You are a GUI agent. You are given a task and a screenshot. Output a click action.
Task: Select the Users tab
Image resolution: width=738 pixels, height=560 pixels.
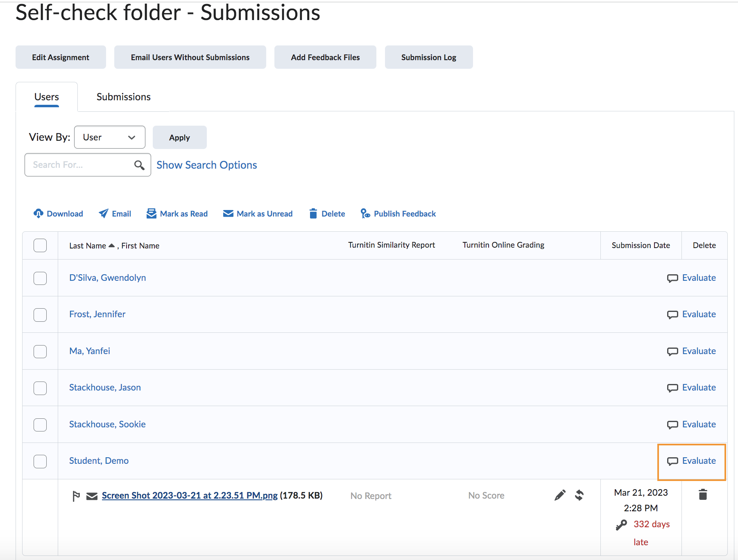point(47,97)
